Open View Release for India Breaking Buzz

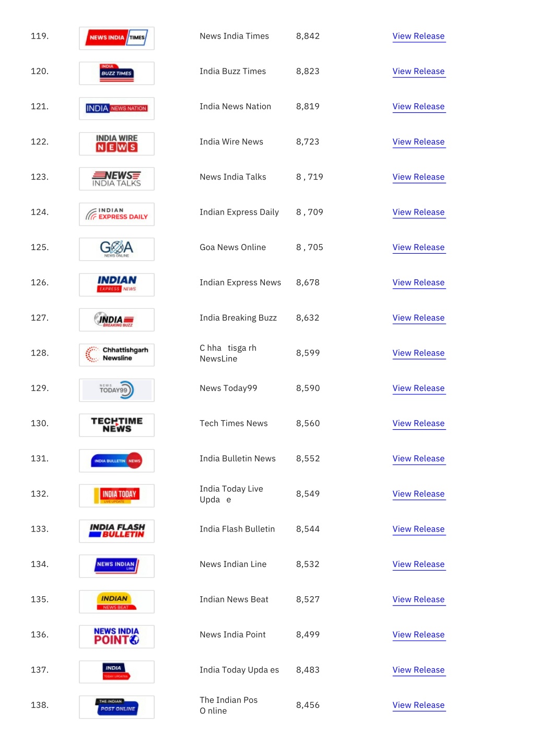pyautogui.click(x=418, y=318)
